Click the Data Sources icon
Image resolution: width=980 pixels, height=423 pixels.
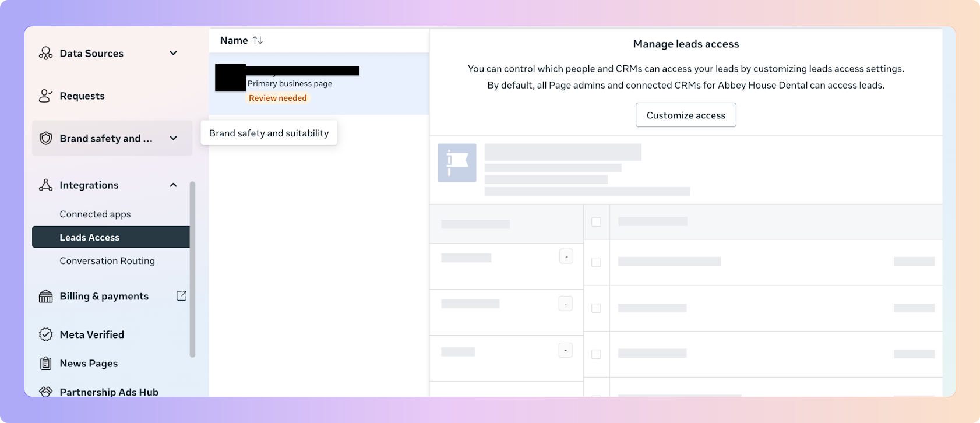coord(45,54)
